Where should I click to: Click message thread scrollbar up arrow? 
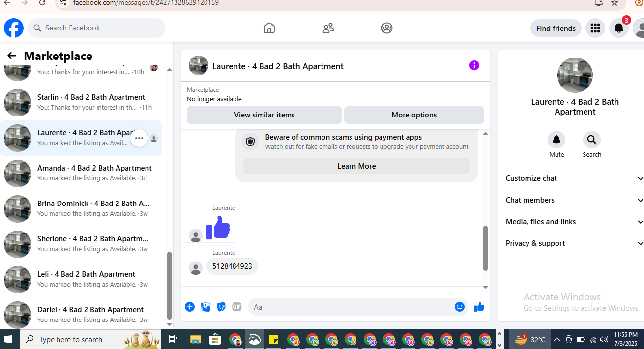(486, 134)
